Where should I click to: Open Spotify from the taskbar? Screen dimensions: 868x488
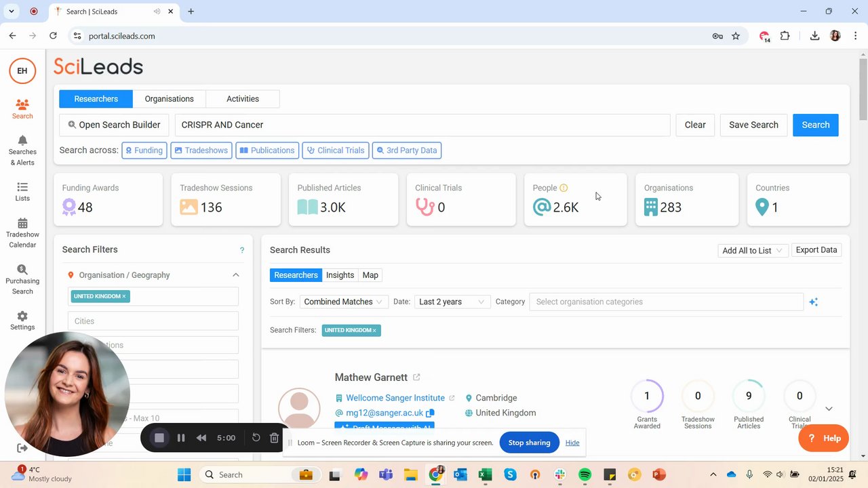coord(585,474)
